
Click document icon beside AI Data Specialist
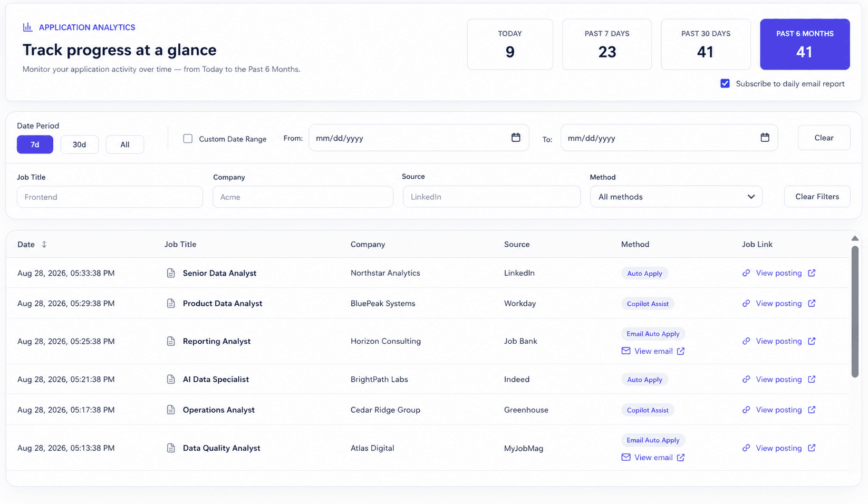(x=171, y=379)
